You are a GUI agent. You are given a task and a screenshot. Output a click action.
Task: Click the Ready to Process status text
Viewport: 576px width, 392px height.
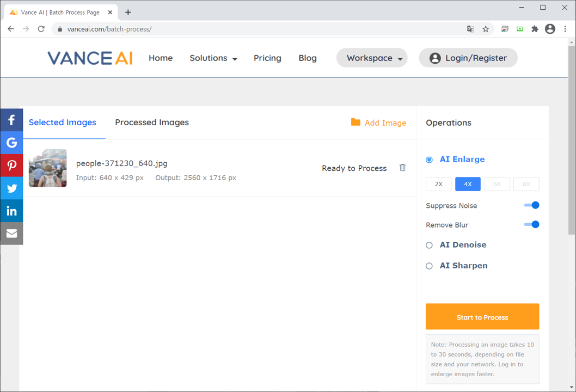pyautogui.click(x=354, y=168)
